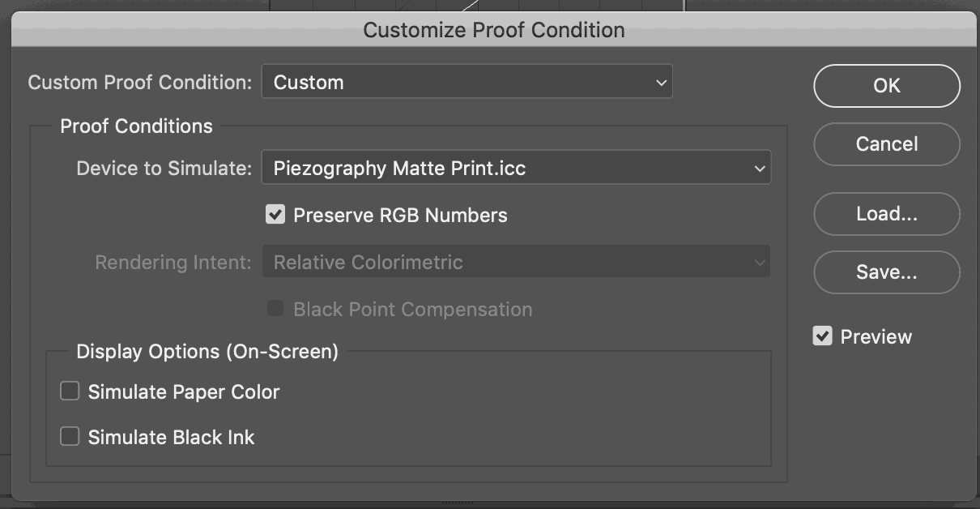Click the OK button

point(886,86)
